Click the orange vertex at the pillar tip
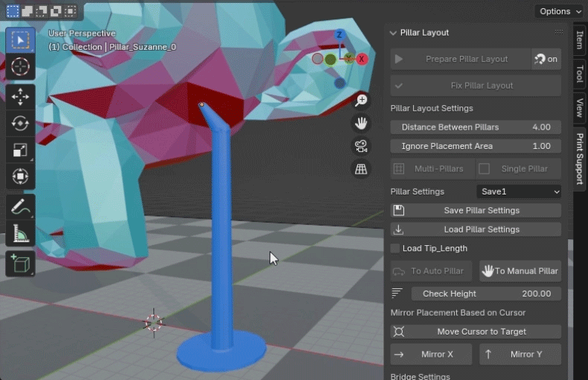This screenshot has height=380, width=588. (202, 104)
